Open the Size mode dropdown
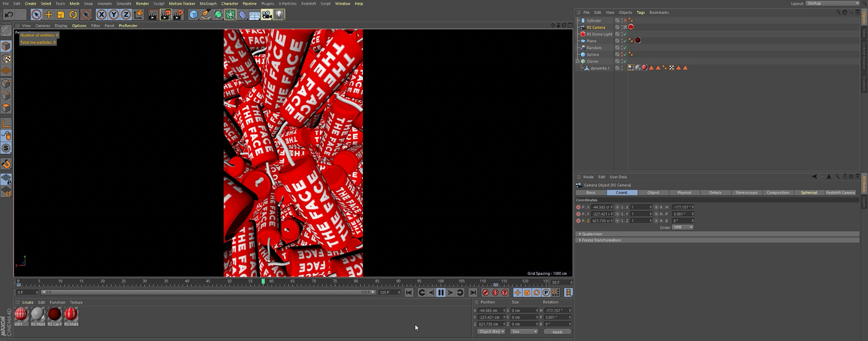 [524, 332]
